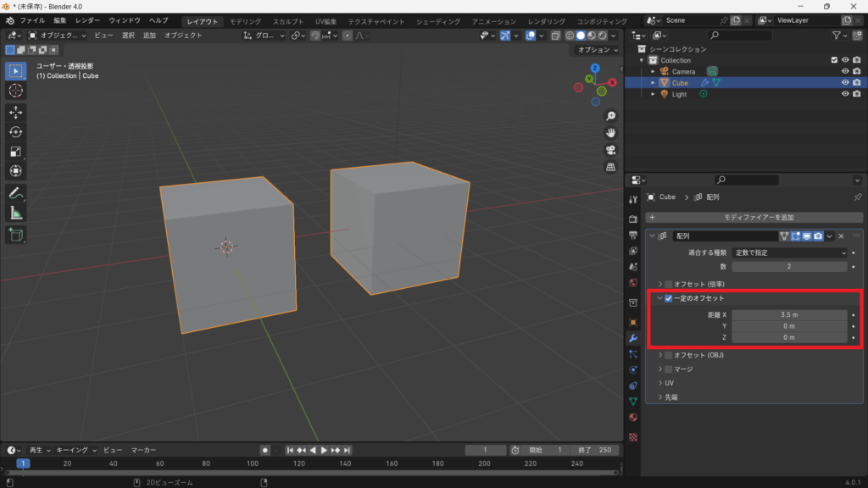Select the Scale tool in left toolbar
Image resolution: width=868 pixels, height=488 pixels.
(15, 152)
